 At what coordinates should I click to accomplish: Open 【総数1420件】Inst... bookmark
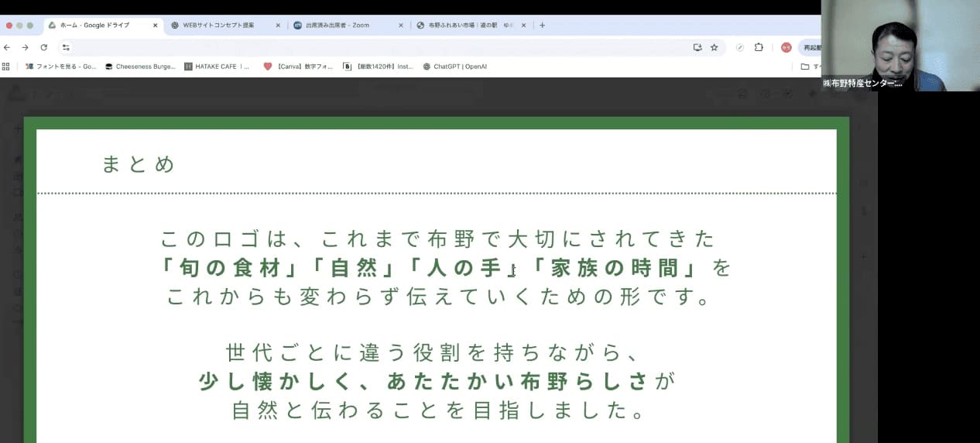point(379,67)
